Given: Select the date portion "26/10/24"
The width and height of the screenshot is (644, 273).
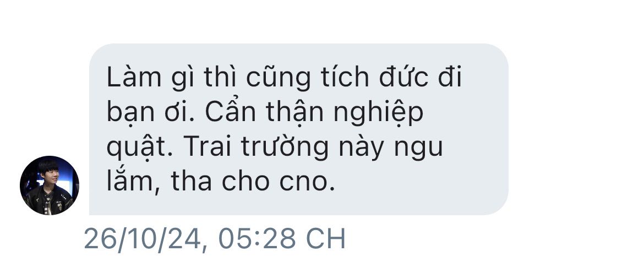Looking at the screenshot, I should (x=141, y=238).
